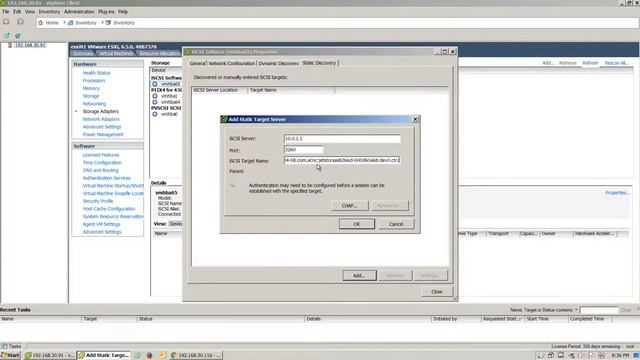Open Processors in Hardware list
This screenshot has width=640, height=360.
click(x=94, y=81)
